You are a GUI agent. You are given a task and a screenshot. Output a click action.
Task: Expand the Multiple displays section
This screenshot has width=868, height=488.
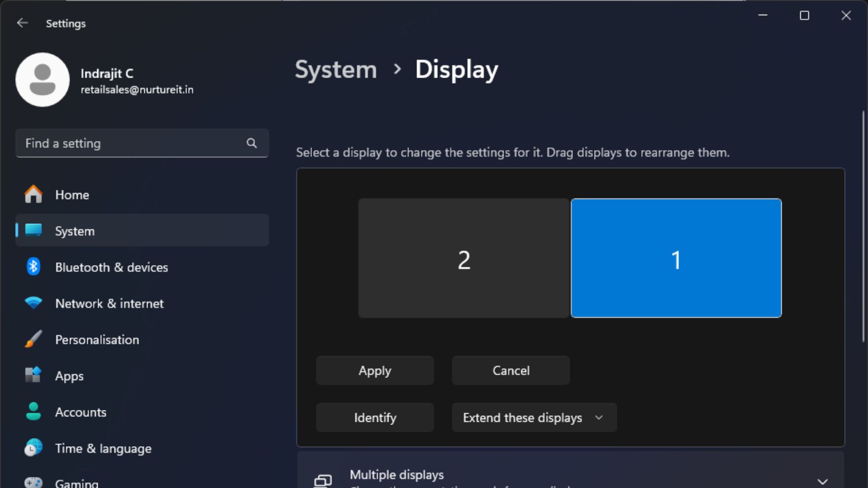[x=822, y=480]
